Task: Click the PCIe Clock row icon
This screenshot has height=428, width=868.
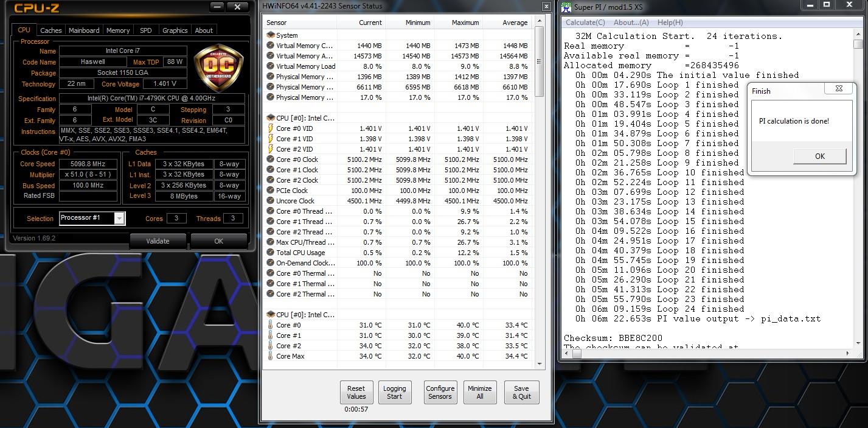Action: tap(271, 191)
